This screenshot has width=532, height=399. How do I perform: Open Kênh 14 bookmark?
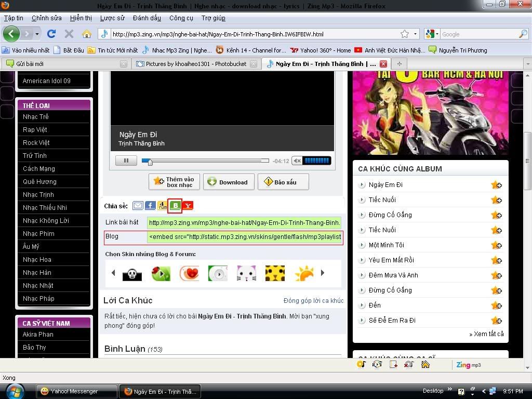coord(251,50)
